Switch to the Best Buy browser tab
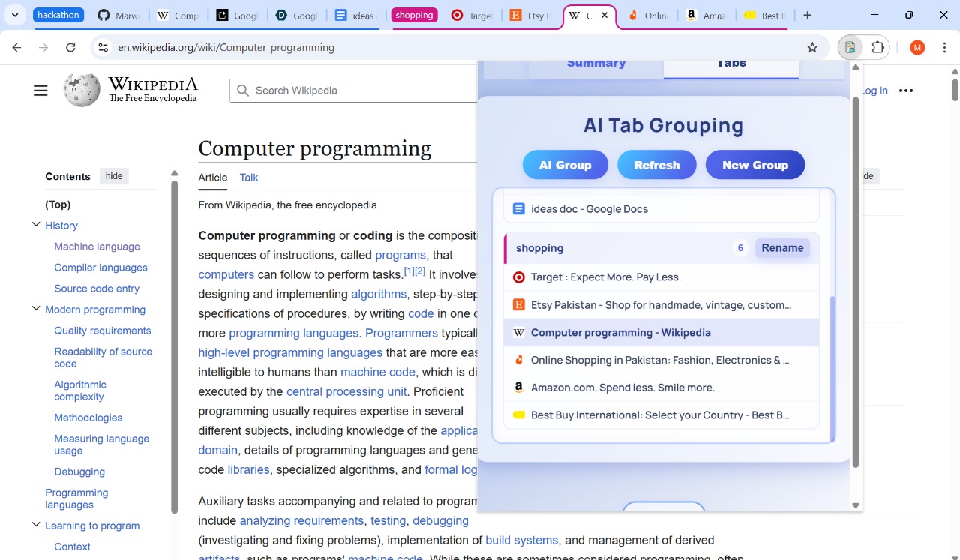This screenshot has width=960, height=560. point(763,15)
